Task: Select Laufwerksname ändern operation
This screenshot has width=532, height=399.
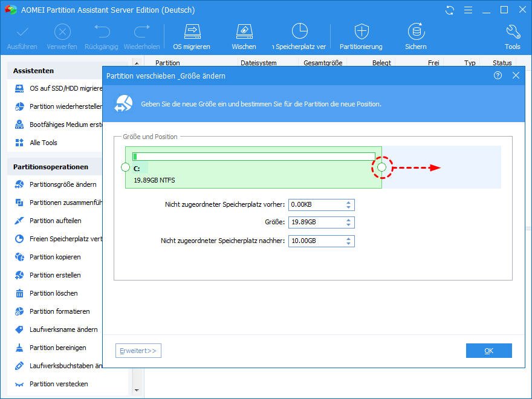Action: [56, 329]
